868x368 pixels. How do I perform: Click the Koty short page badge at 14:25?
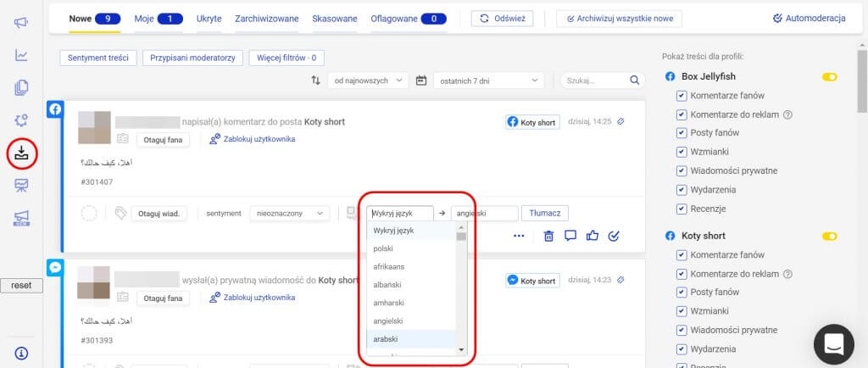(532, 122)
